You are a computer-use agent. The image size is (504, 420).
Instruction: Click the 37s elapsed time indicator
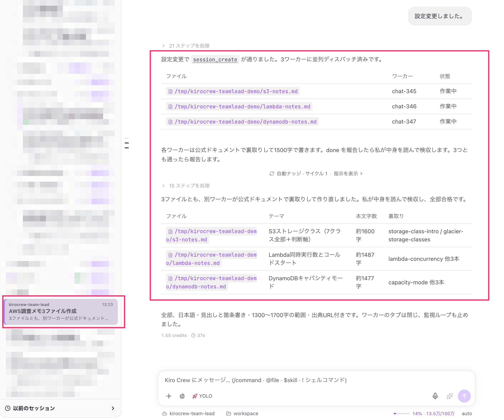198,335
